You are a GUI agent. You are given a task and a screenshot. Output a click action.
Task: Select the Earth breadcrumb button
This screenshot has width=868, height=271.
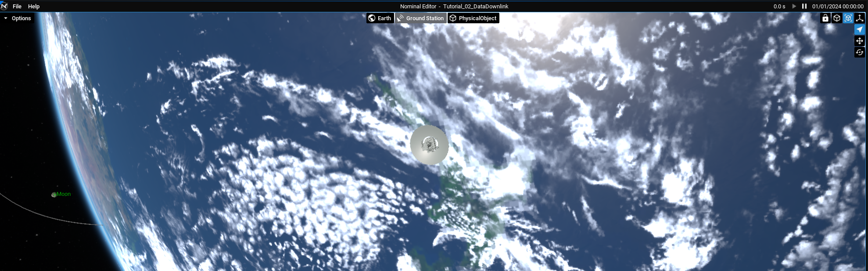[x=380, y=18]
